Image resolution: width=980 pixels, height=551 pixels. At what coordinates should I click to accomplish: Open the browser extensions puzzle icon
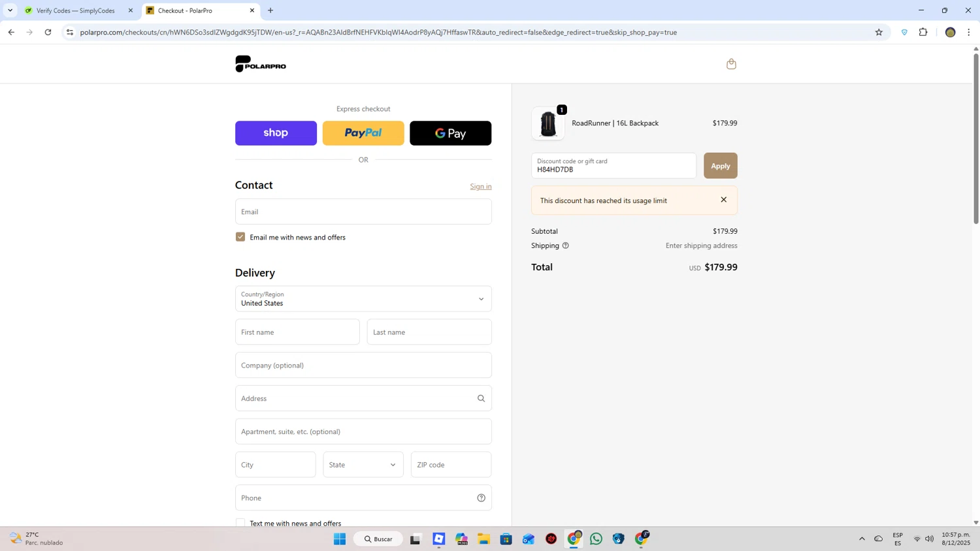[923, 32]
